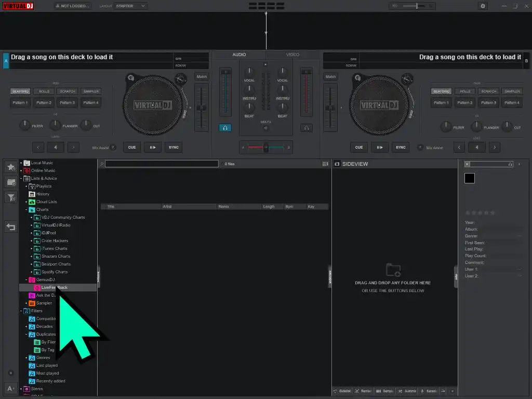Click the GeniusDJ folder icon
532x399 pixels.
(32, 280)
